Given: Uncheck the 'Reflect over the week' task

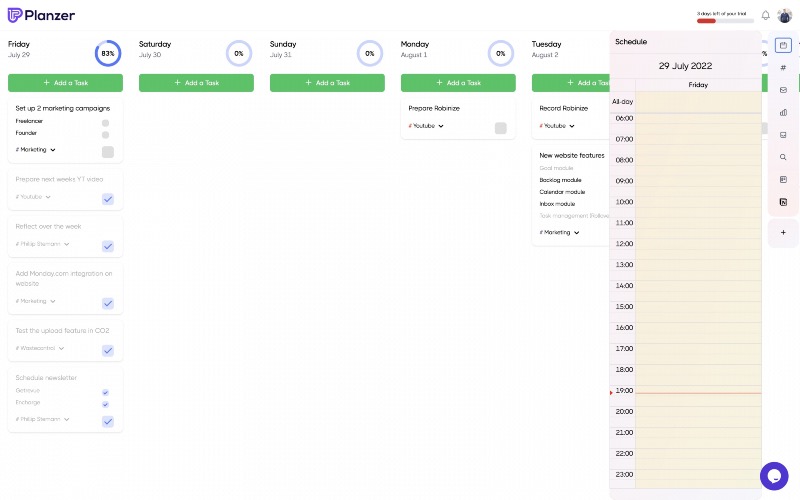Looking at the screenshot, I should (108, 246).
